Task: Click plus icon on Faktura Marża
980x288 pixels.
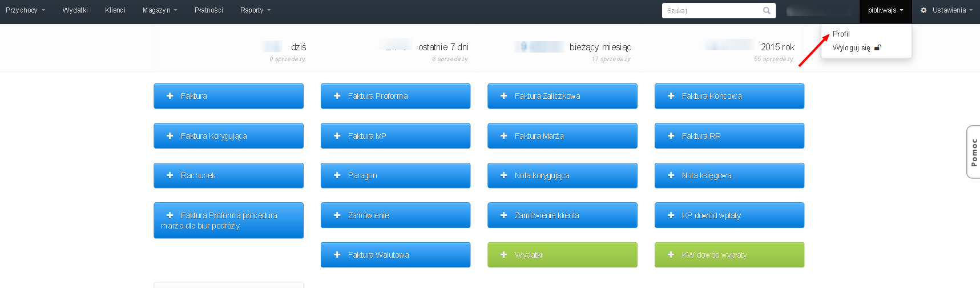Action: point(503,136)
